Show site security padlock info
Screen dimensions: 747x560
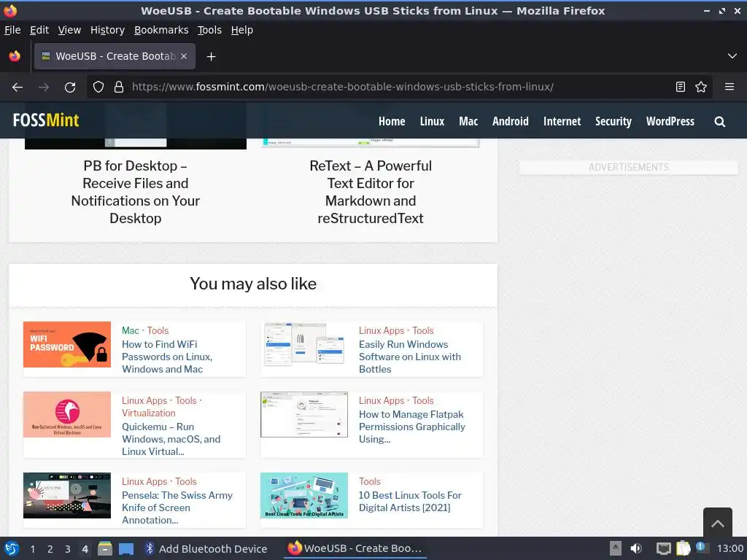pyautogui.click(x=119, y=87)
